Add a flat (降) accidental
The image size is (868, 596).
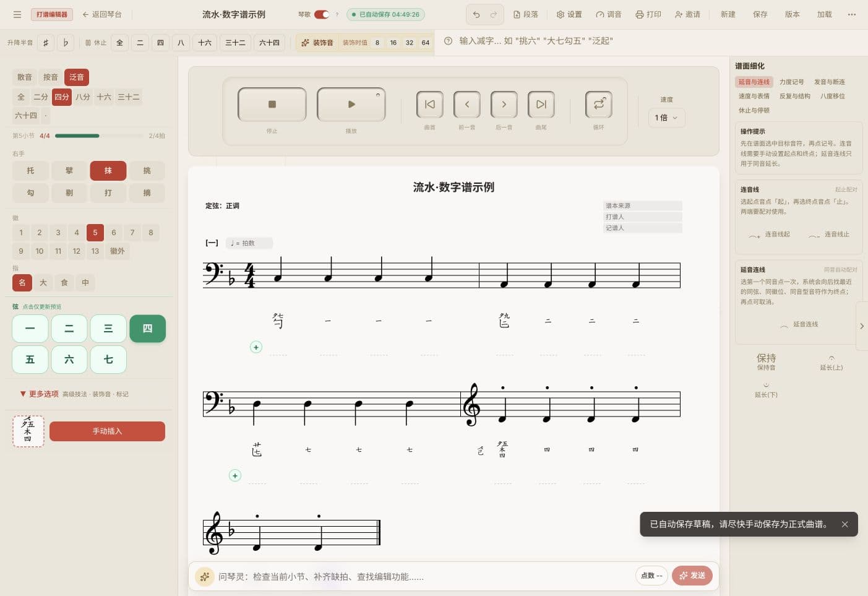click(x=66, y=43)
